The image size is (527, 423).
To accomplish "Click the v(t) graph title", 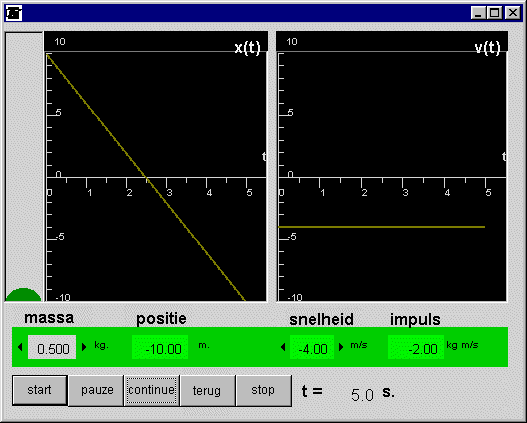I will pyautogui.click(x=487, y=48).
